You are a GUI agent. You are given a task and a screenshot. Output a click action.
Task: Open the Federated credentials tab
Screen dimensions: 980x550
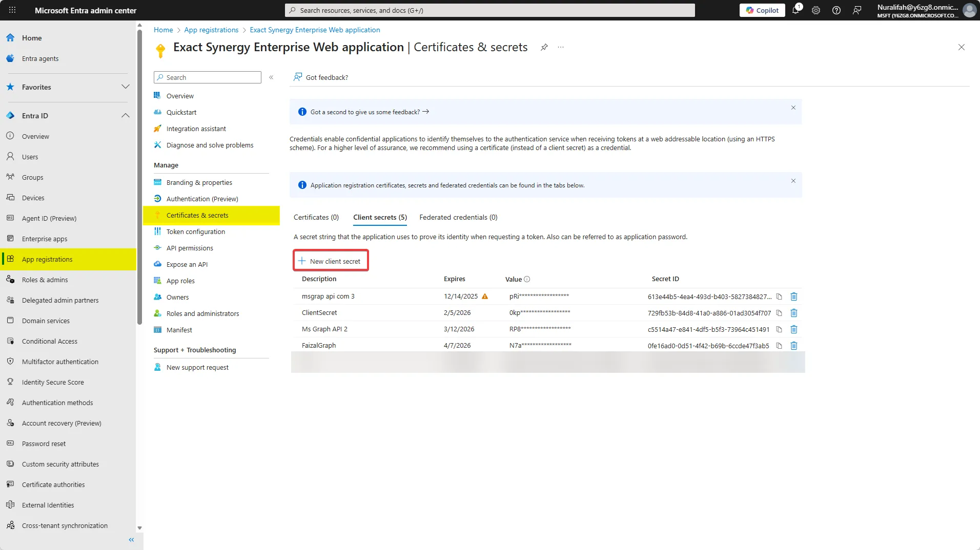(x=458, y=217)
